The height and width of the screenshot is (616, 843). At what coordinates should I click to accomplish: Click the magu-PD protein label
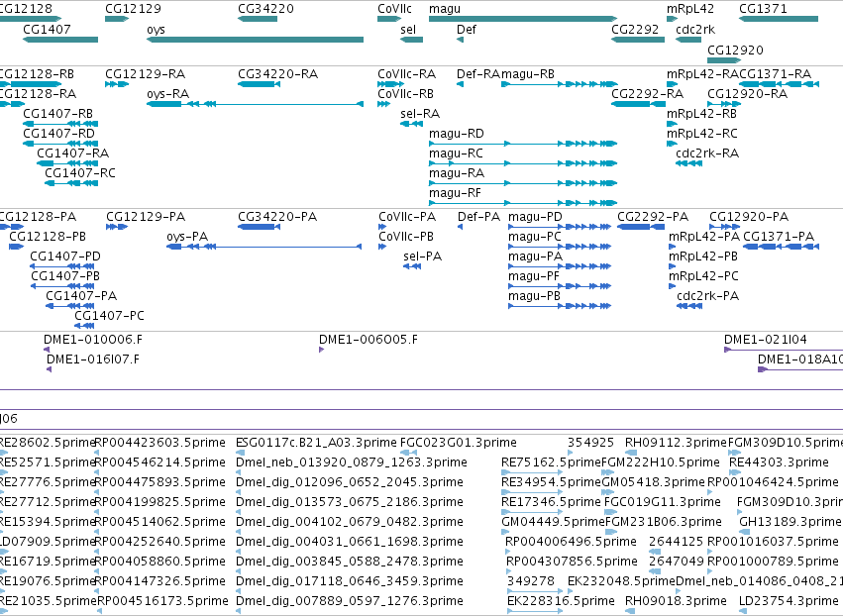(535, 217)
